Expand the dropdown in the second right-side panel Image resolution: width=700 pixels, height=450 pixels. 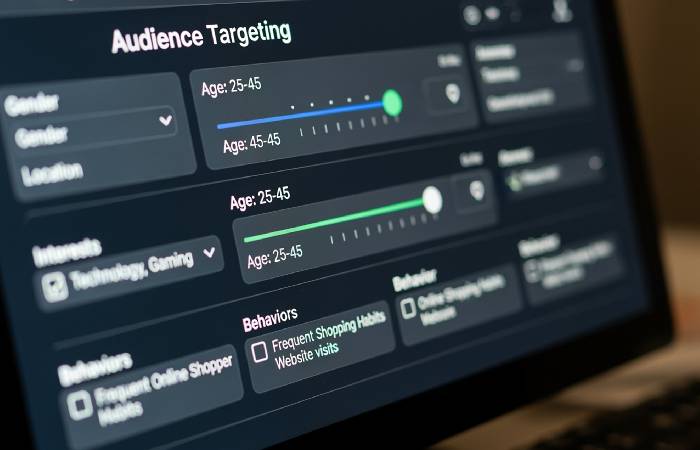click(x=595, y=162)
